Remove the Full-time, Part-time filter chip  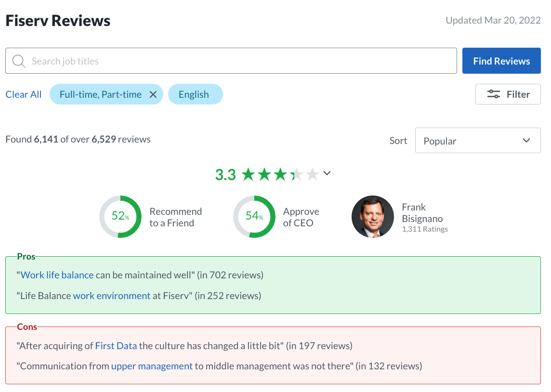pos(153,94)
